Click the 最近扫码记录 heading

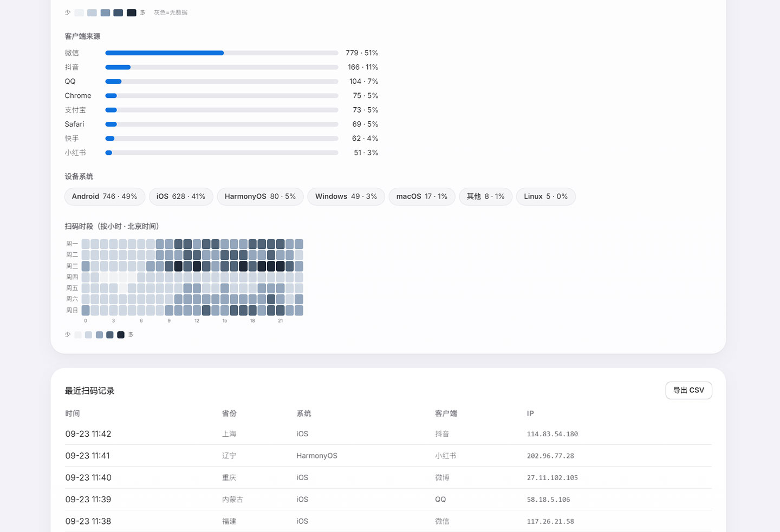(x=90, y=391)
